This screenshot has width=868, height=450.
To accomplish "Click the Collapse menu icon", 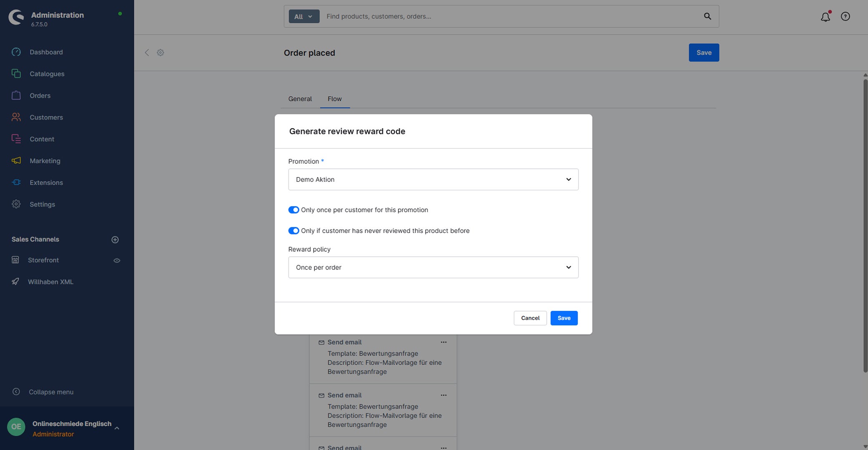I will click(x=16, y=392).
